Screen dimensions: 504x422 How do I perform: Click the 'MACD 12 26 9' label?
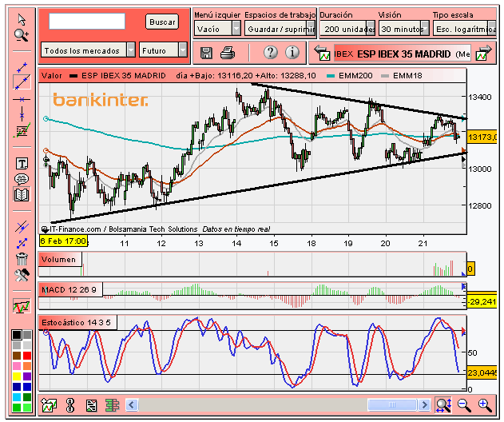69,289
